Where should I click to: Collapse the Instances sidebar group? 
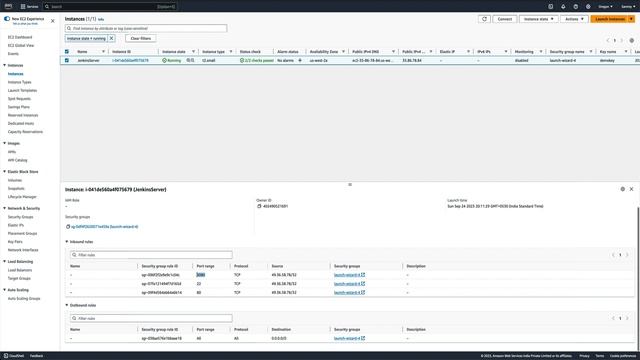(4, 65)
